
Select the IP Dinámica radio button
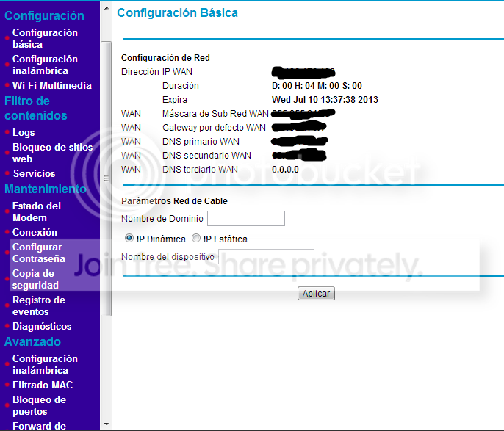click(x=129, y=239)
